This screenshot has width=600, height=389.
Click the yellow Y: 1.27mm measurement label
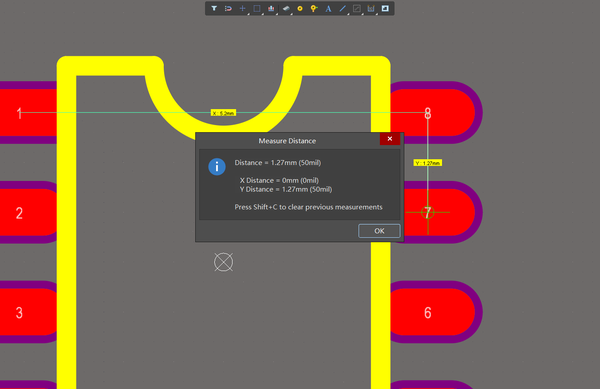click(x=428, y=163)
